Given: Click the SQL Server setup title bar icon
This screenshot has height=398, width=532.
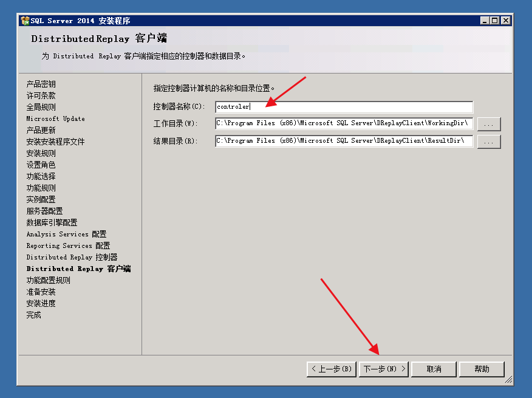Looking at the screenshot, I should (25, 21).
